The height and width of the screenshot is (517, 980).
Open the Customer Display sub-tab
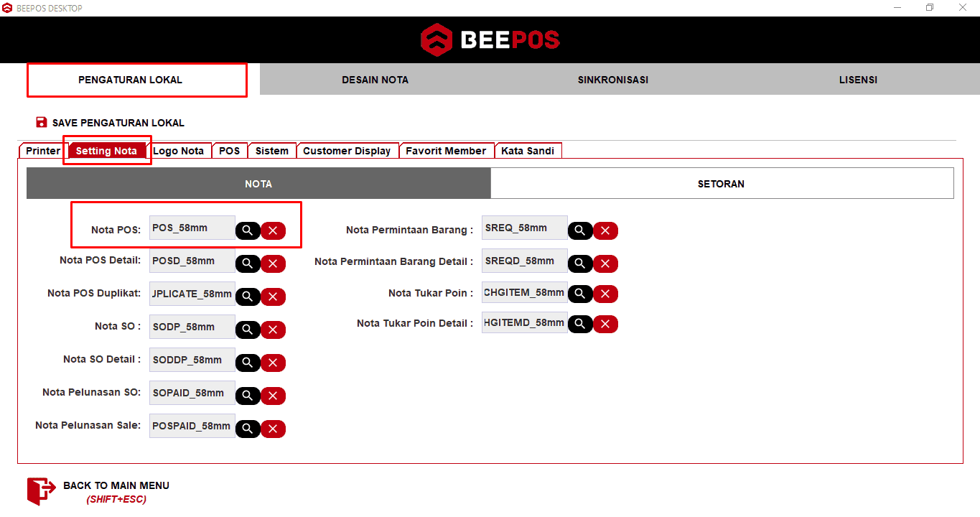[347, 151]
